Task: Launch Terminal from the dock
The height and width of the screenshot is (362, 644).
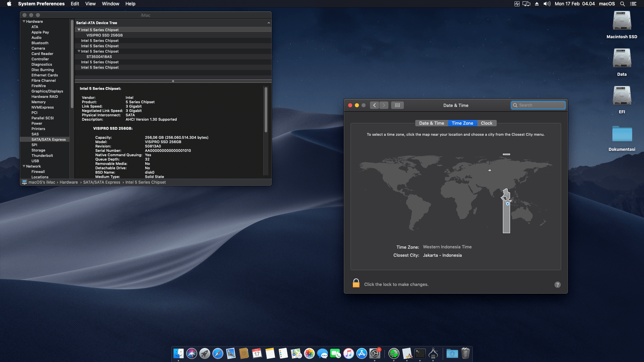Action: point(420,353)
